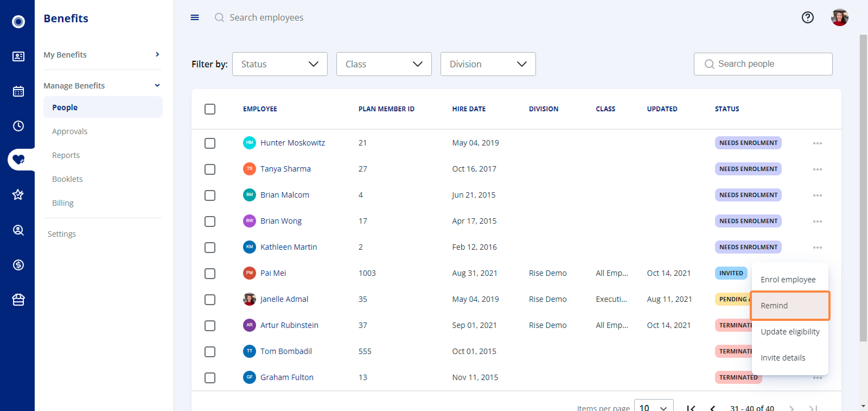Open actions menu for Tanya Sharma

click(817, 169)
